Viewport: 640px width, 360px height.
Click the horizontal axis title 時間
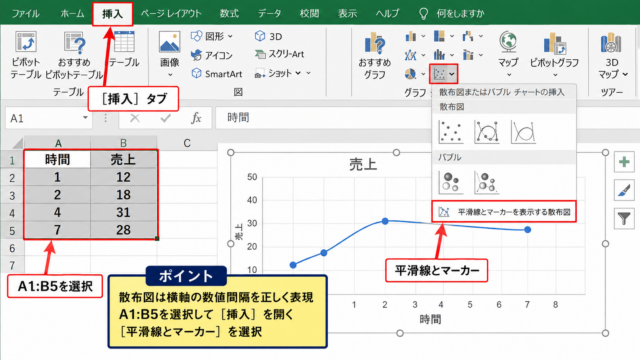tap(430, 319)
